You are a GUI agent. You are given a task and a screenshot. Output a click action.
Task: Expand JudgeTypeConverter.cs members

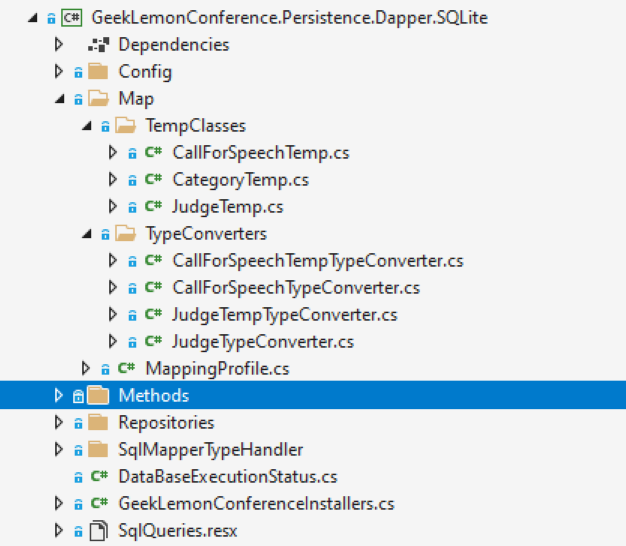(113, 341)
